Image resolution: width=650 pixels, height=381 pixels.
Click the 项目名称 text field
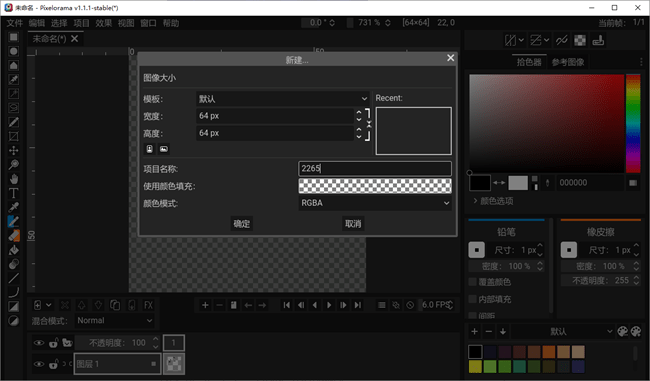375,168
